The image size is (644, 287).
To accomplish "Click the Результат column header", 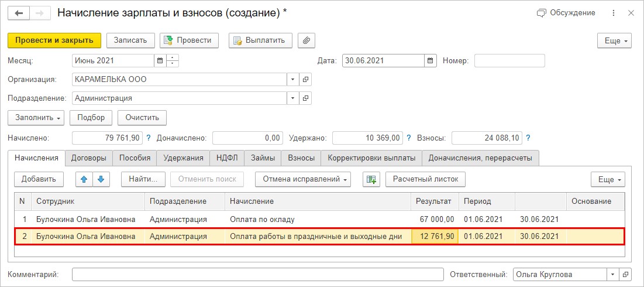I will (435, 201).
